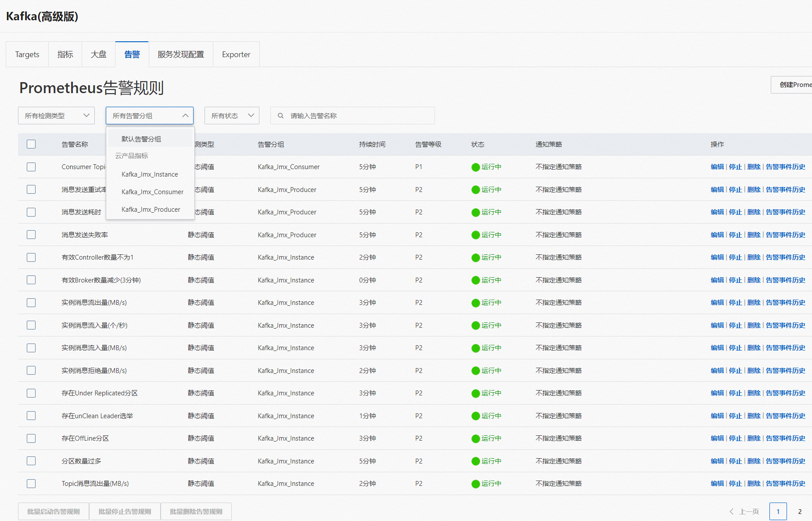
Task: Open the 所有检测类型 dropdown
Action: [57, 116]
